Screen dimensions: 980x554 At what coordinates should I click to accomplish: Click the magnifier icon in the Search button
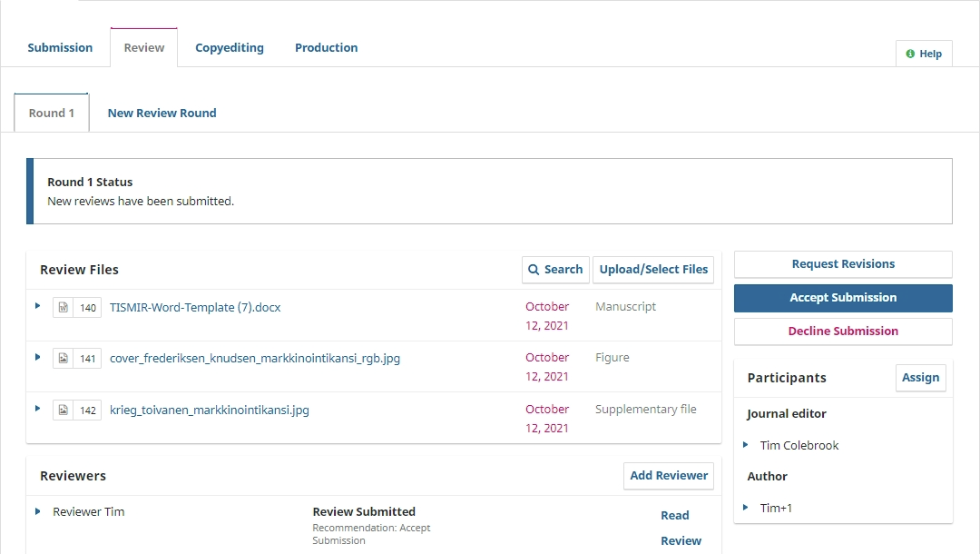(534, 270)
